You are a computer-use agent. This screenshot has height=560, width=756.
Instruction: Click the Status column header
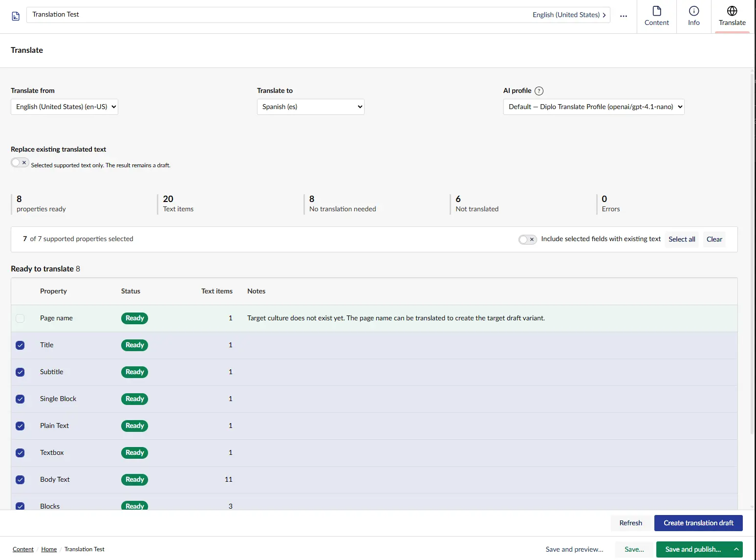(x=130, y=291)
